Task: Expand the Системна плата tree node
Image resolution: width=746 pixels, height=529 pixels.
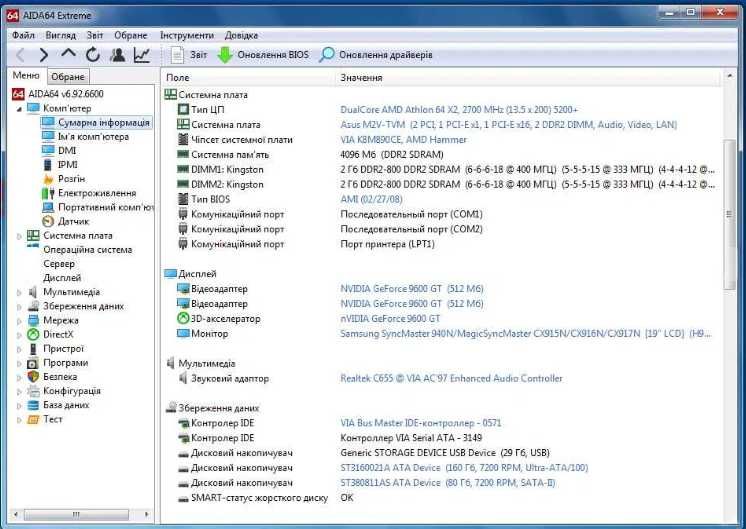Action: (x=19, y=236)
